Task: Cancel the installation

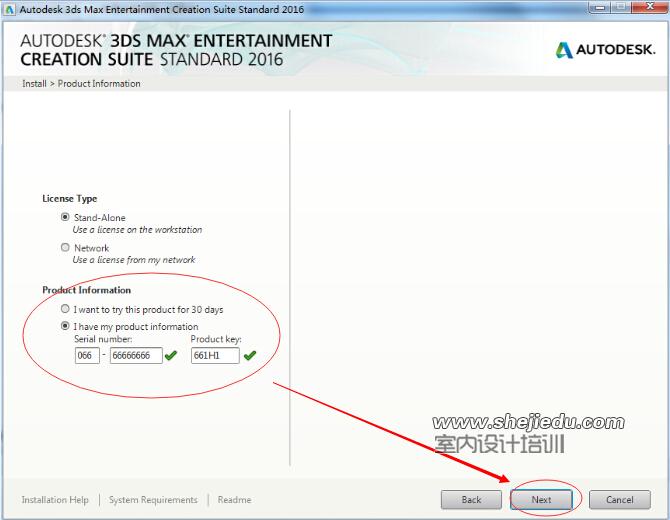Action: pos(620,499)
